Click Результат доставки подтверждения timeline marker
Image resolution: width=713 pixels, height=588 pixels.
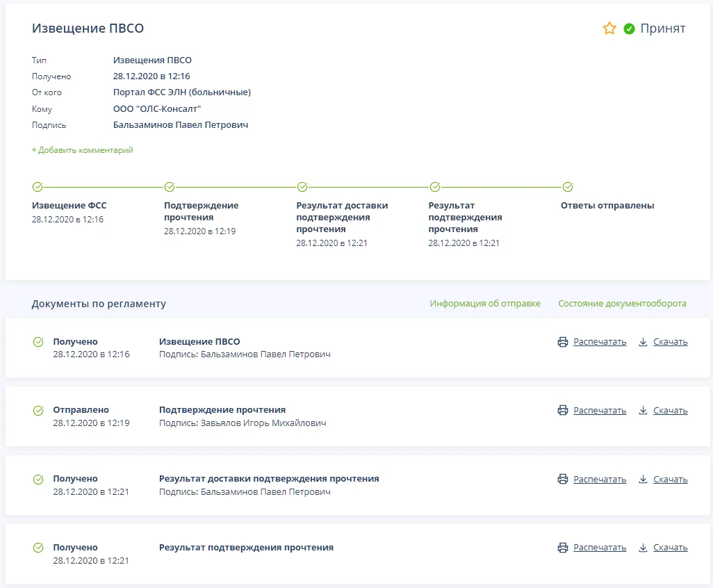click(x=302, y=187)
